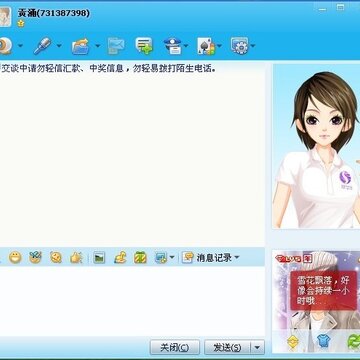
Task: Expand the applications gear dropdown arrow
Action: pos(253,46)
